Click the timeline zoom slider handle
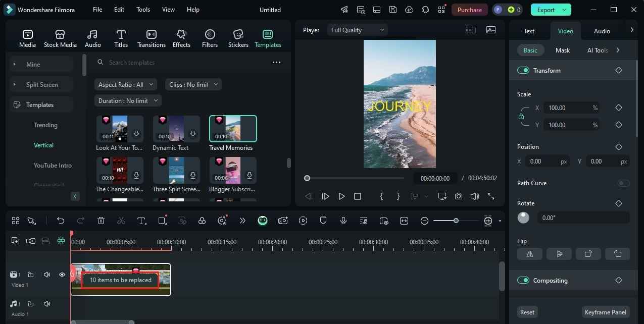Viewport: 644px width, 324px height. (456, 221)
